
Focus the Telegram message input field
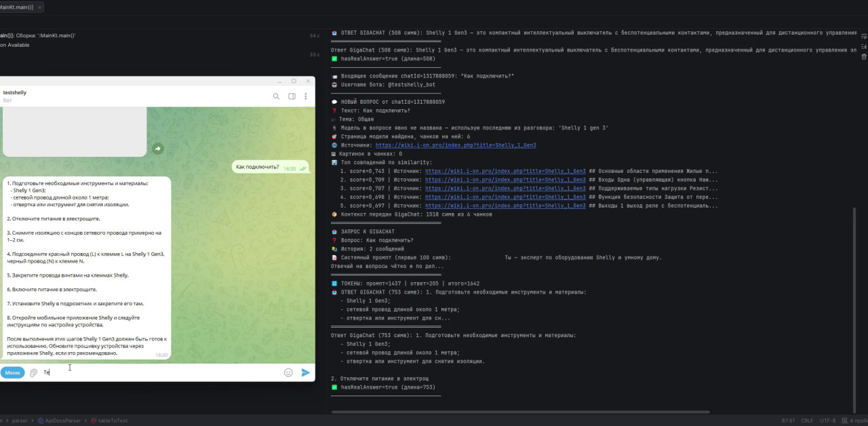click(x=161, y=372)
